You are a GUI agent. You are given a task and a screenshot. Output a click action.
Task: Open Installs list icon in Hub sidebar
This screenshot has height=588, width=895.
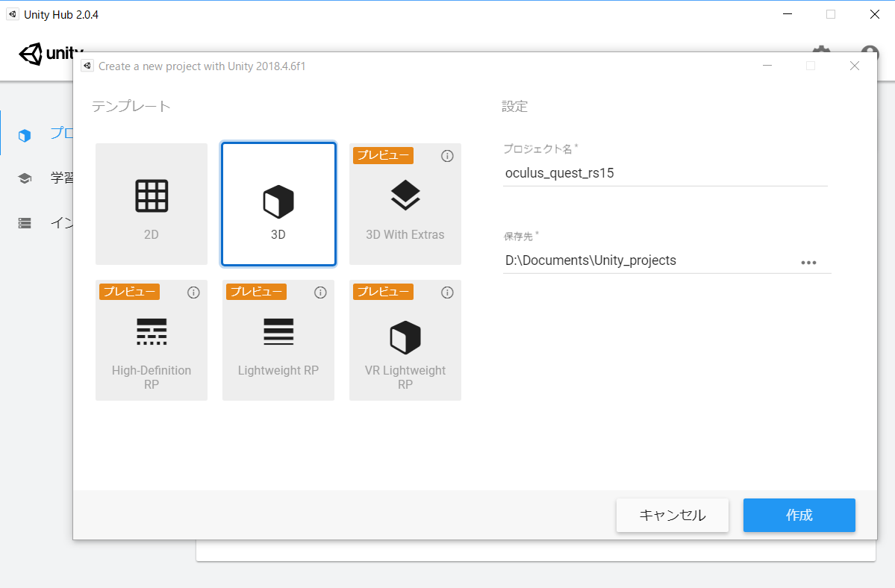point(25,223)
